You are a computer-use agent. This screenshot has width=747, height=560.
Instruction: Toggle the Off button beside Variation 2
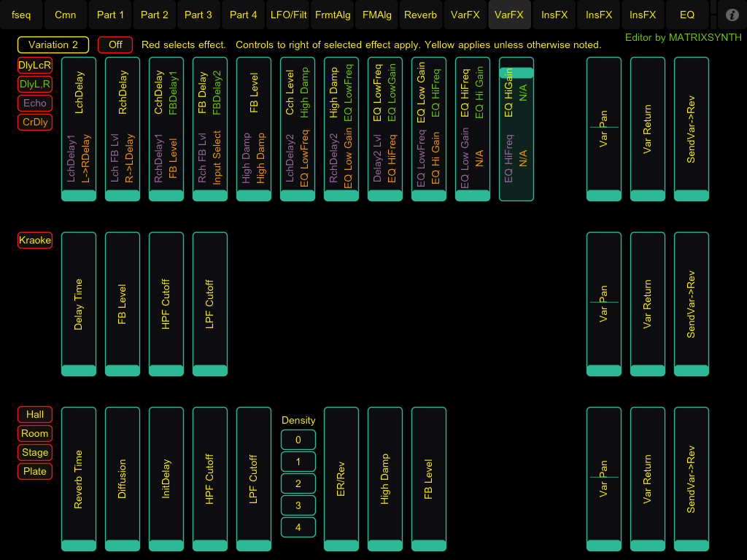115,44
